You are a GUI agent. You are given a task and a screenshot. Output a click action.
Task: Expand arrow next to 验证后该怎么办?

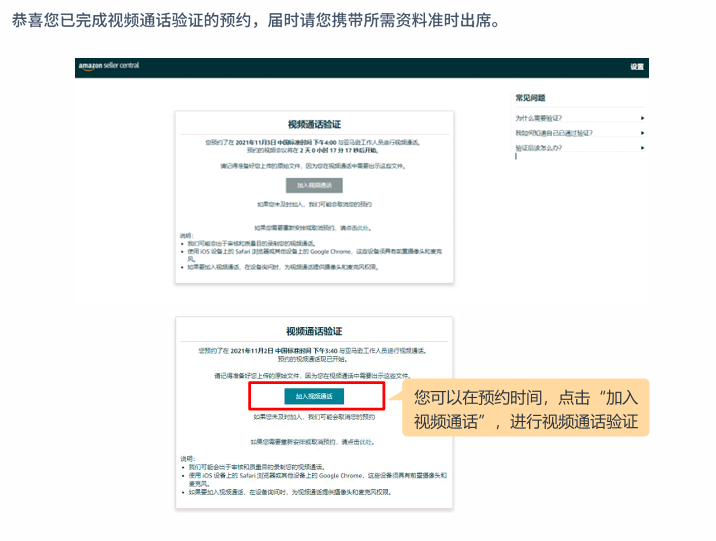(642, 148)
